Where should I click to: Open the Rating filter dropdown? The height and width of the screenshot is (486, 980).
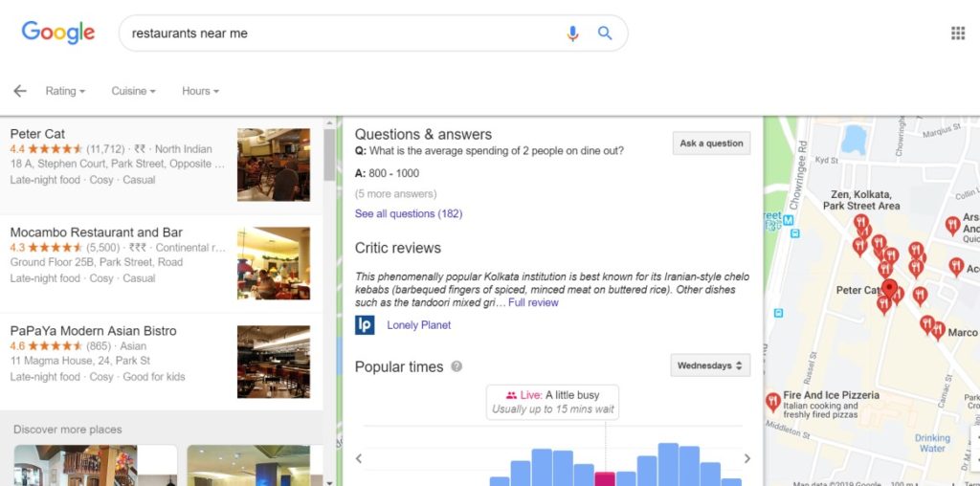pyautogui.click(x=65, y=91)
